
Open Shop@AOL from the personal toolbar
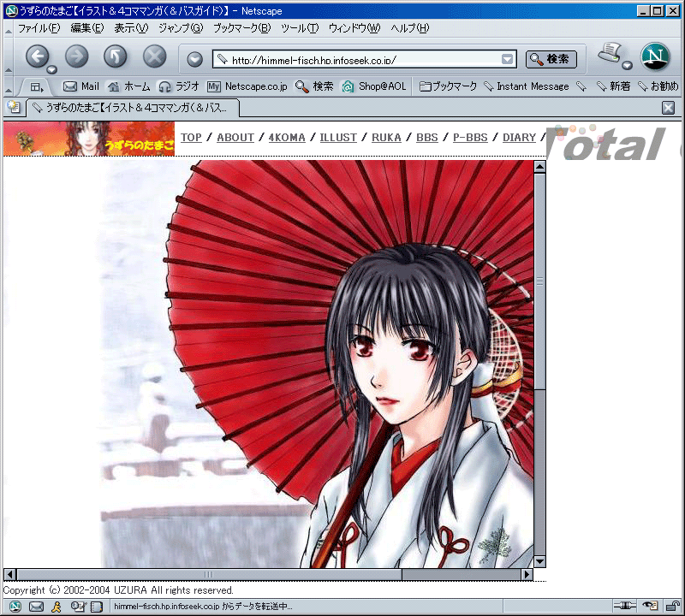(374, 86)
